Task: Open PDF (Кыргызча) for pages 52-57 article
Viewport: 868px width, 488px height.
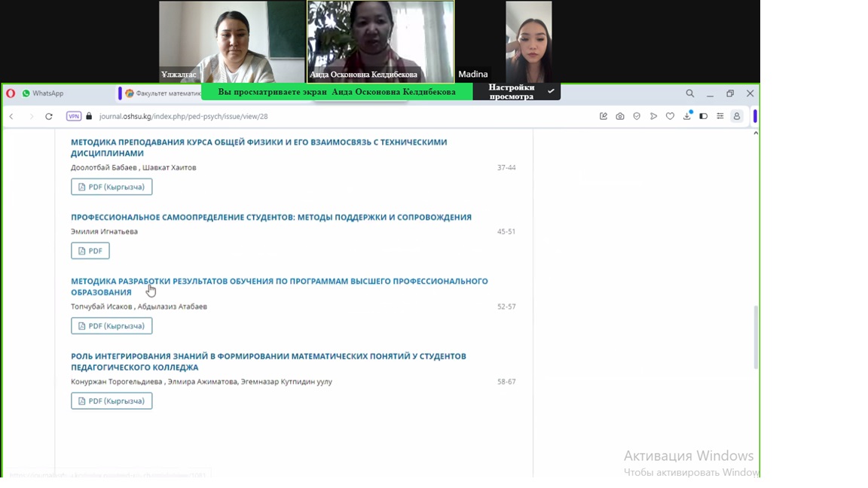Action: pyautogui.click(x=112, y=326)
